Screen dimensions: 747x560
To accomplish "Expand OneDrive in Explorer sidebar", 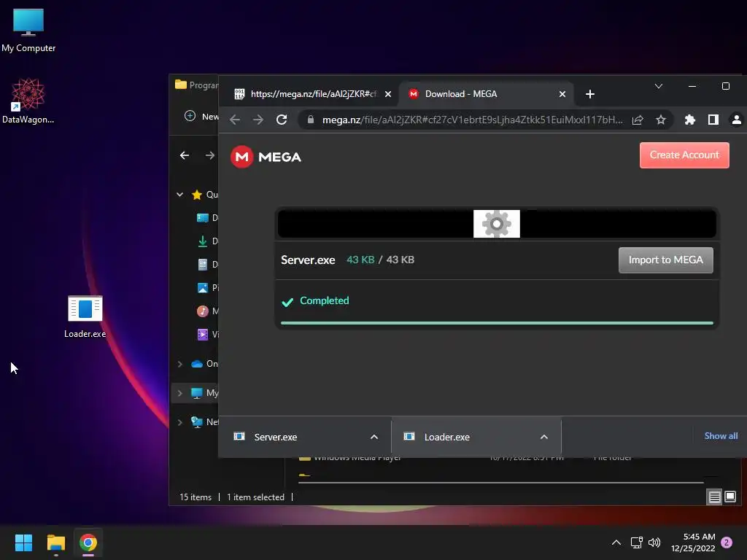I will click(x=179, y=364).
